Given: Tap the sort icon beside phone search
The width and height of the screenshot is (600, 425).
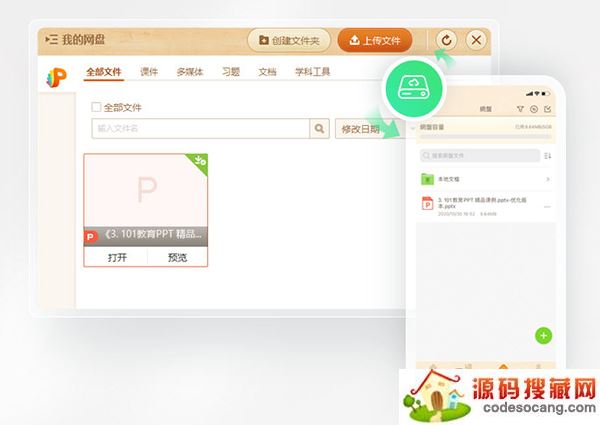Looking at the screenshot, I should (547, 156).
